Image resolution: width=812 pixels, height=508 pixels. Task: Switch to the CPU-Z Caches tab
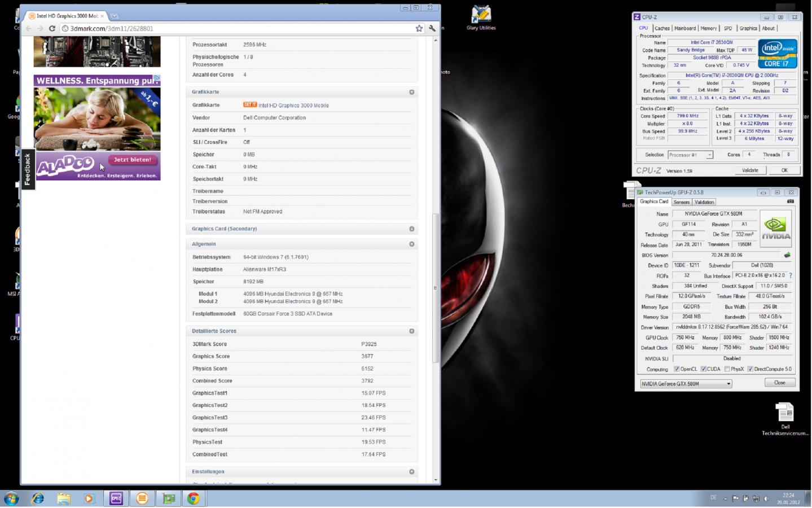click(x=662, y=28)
